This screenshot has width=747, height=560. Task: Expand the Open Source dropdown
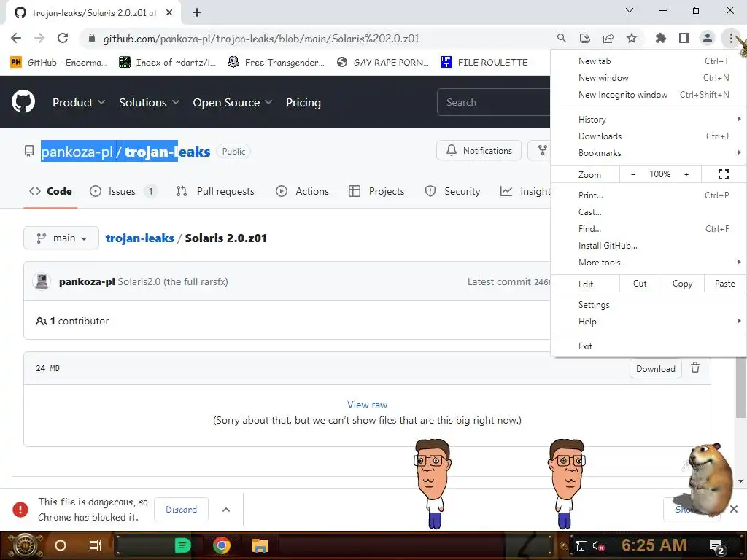233,102
